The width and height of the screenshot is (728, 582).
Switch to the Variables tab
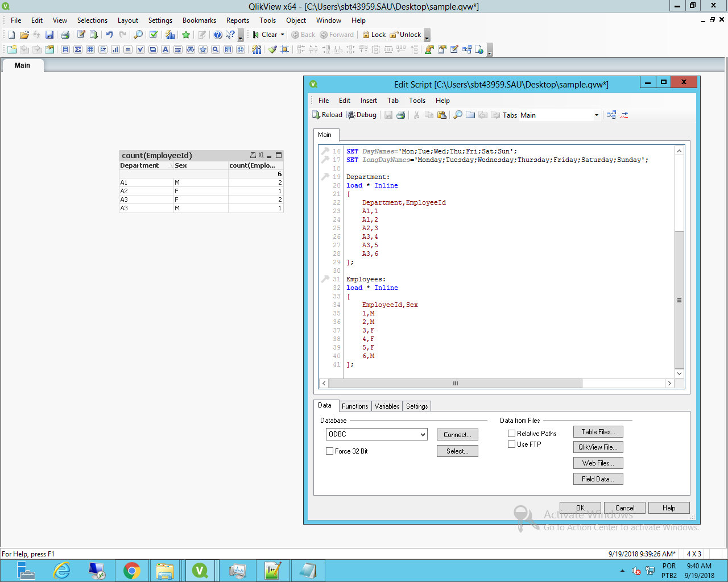point(387,406)
